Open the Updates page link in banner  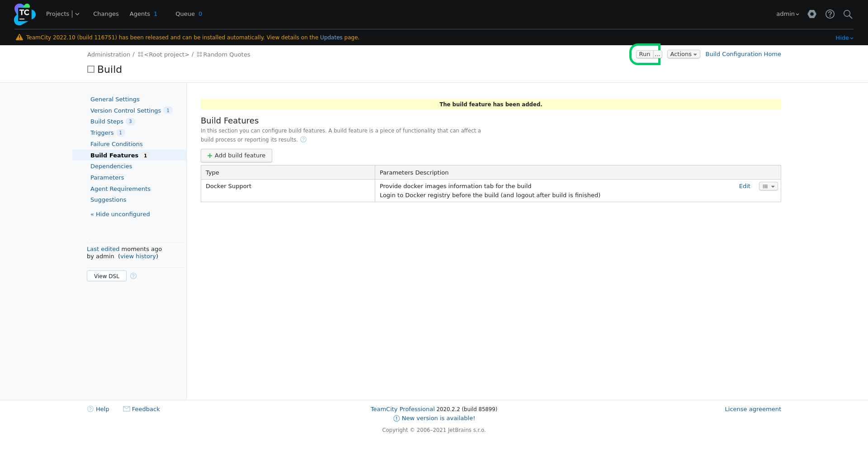tap(331, 38)
